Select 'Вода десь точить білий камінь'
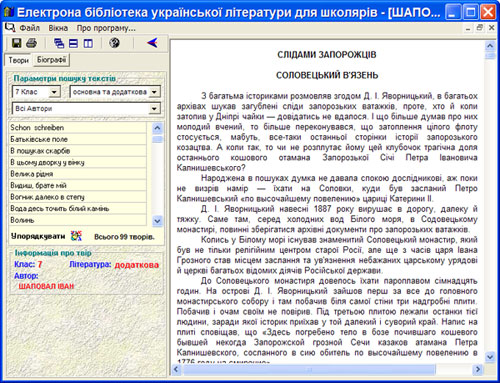Image resolution: width=500 pixels, height=383 pixels. (x=77, y=209)
